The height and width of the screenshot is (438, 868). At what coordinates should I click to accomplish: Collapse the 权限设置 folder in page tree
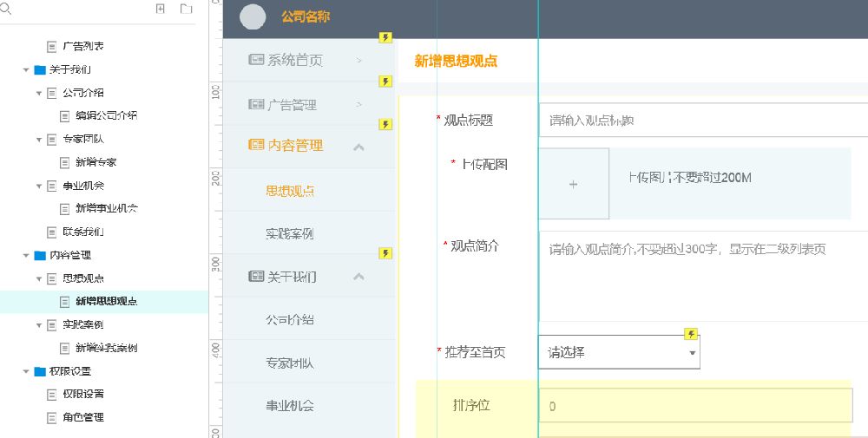coord(26,372)
